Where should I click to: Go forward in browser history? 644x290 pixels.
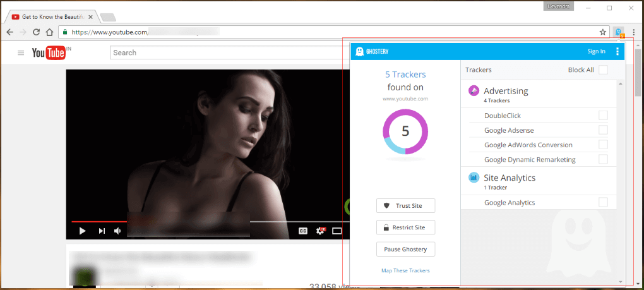[x=23, y=32]
